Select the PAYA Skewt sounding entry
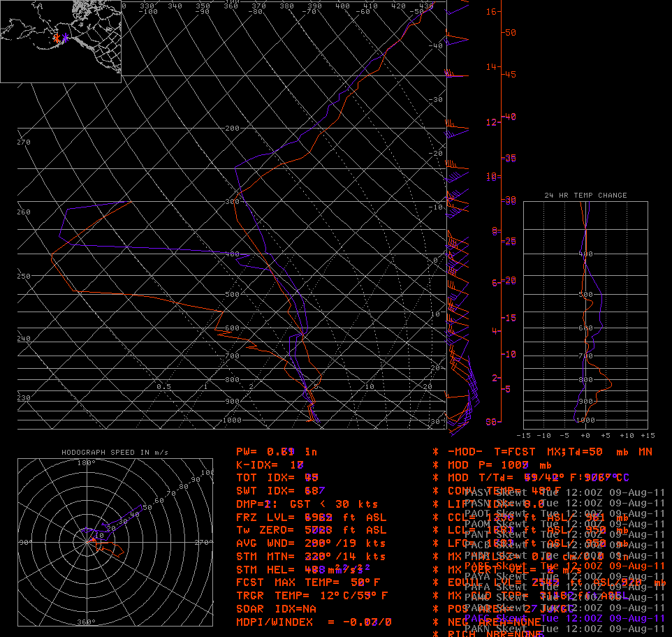 point(564,576)
